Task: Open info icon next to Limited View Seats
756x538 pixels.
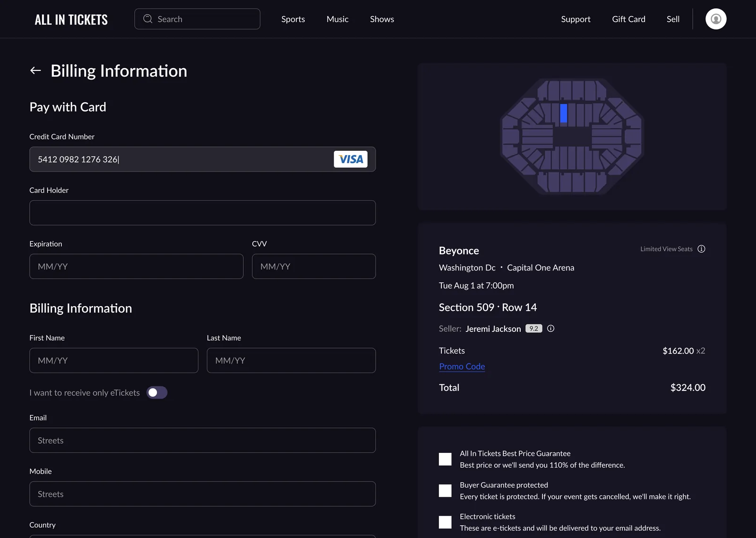Action: [701, 249]
